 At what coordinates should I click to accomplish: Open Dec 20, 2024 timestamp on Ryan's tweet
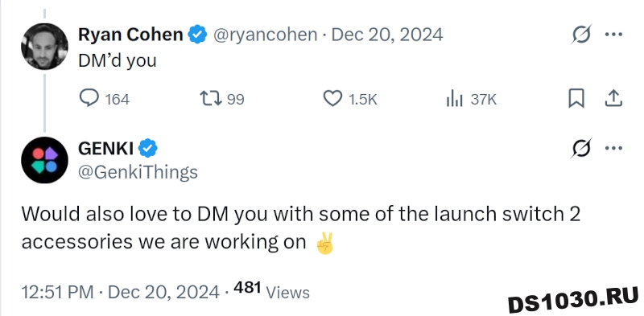tap(387, 35)
